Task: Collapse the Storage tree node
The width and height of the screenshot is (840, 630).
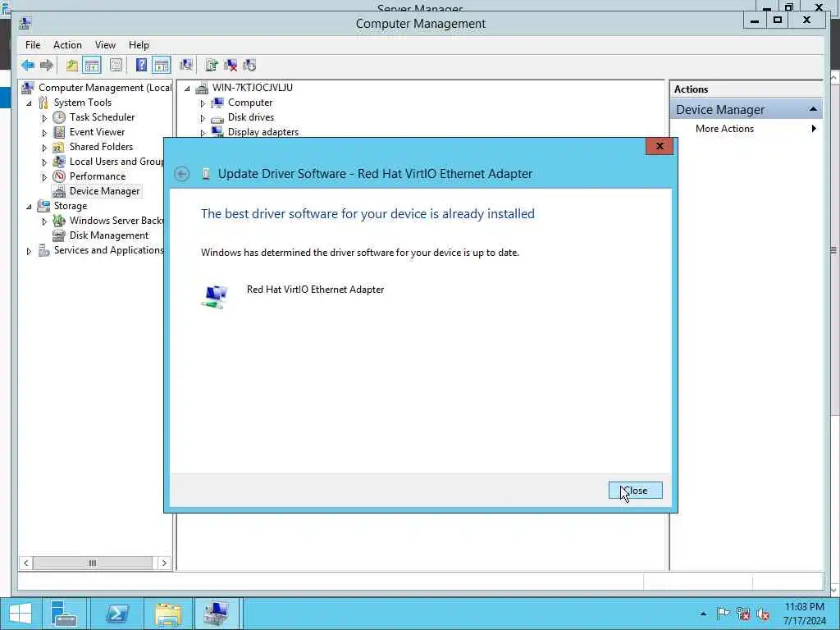Action: coord(29,206)
